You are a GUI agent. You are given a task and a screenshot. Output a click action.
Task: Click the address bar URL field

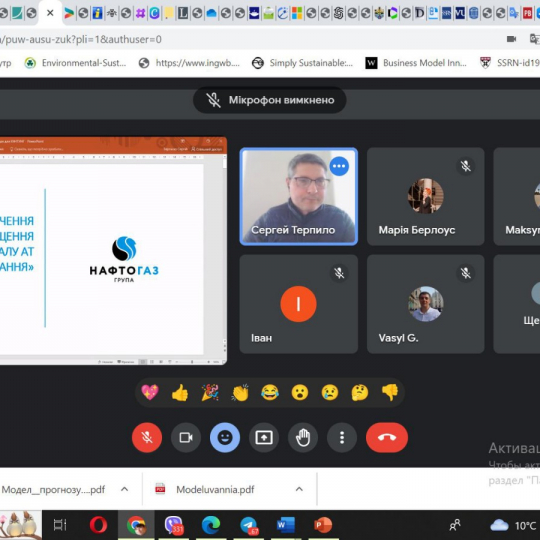241,39
